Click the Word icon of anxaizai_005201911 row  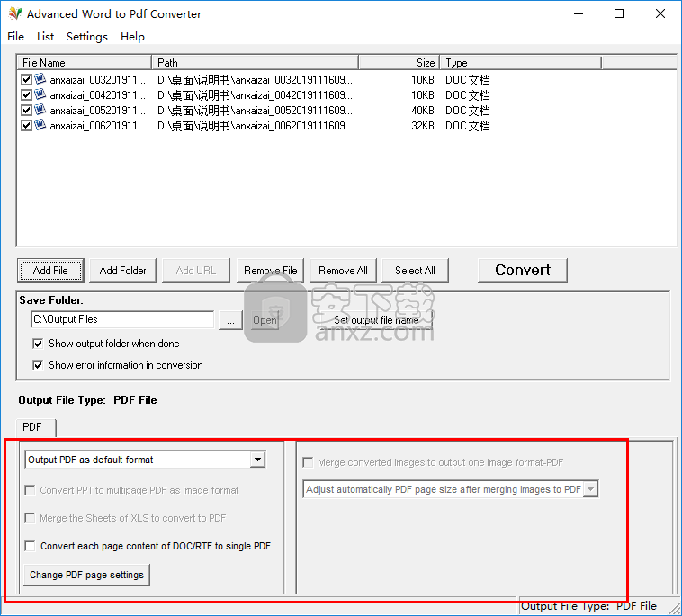point(40,110)
